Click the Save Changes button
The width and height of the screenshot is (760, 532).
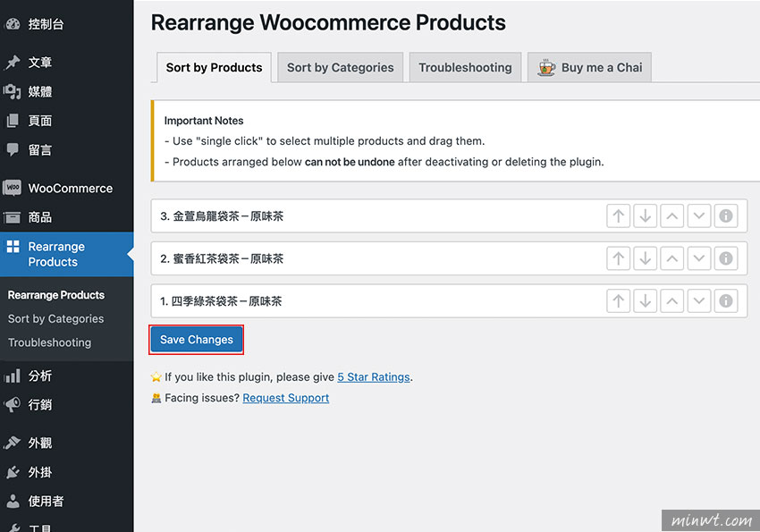197,340
